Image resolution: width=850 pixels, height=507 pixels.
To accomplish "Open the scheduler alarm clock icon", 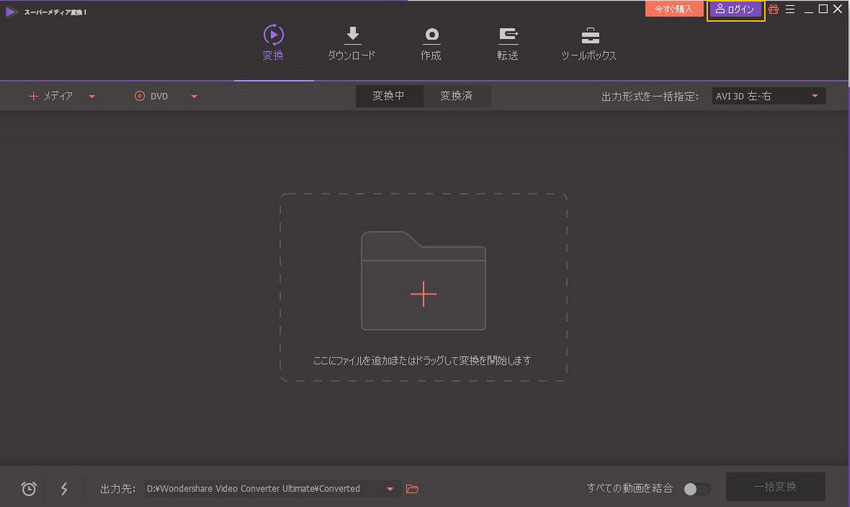I will [29, 489].
